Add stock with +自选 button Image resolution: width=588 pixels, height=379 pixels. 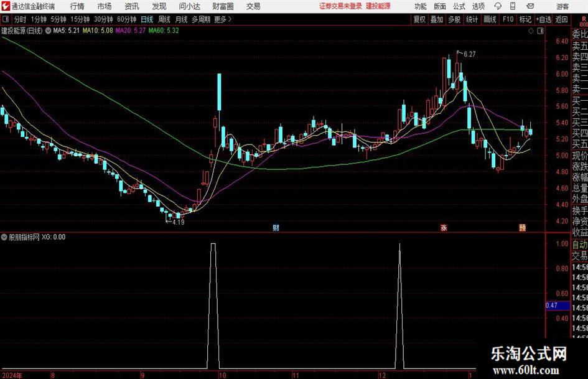tap(544, 19)
